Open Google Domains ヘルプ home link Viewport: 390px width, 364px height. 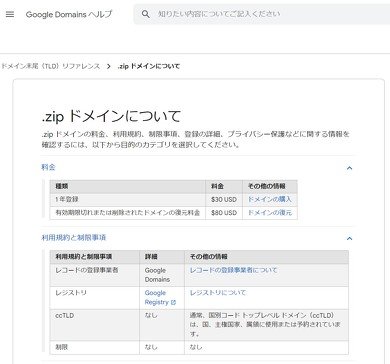click(69, 14)
